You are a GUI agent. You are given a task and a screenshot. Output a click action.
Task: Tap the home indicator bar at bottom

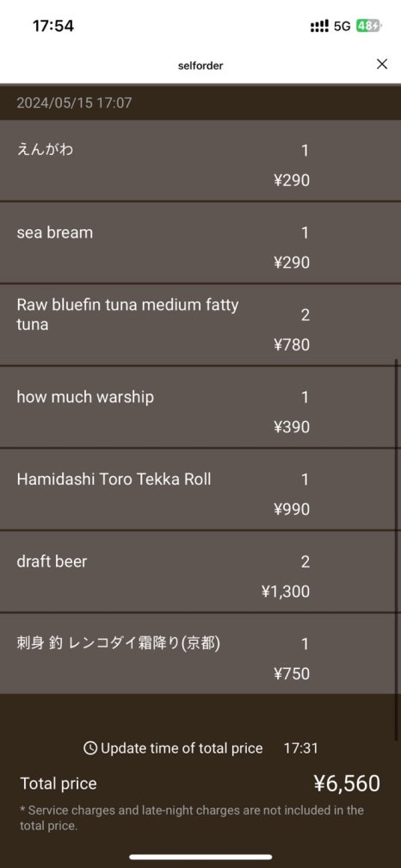pos(200,857)
